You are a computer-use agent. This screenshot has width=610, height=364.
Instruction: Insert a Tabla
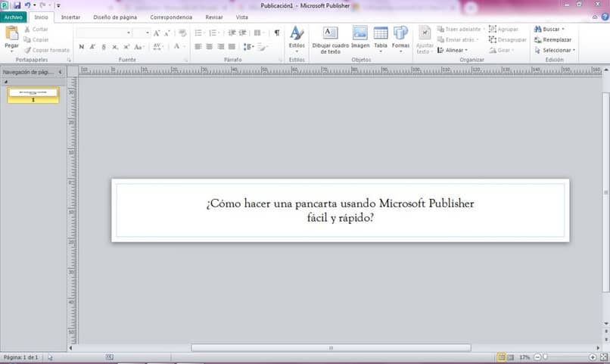381,39
